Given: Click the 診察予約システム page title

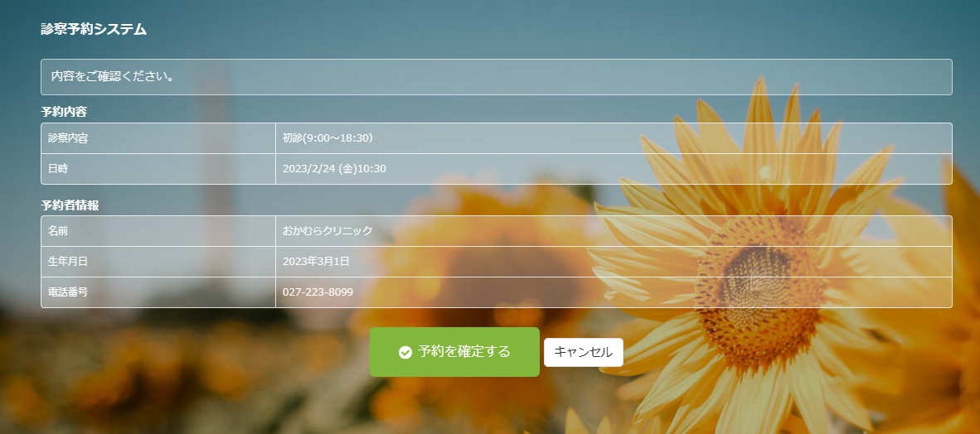Looking at the screenshot, I should [94, 29].
